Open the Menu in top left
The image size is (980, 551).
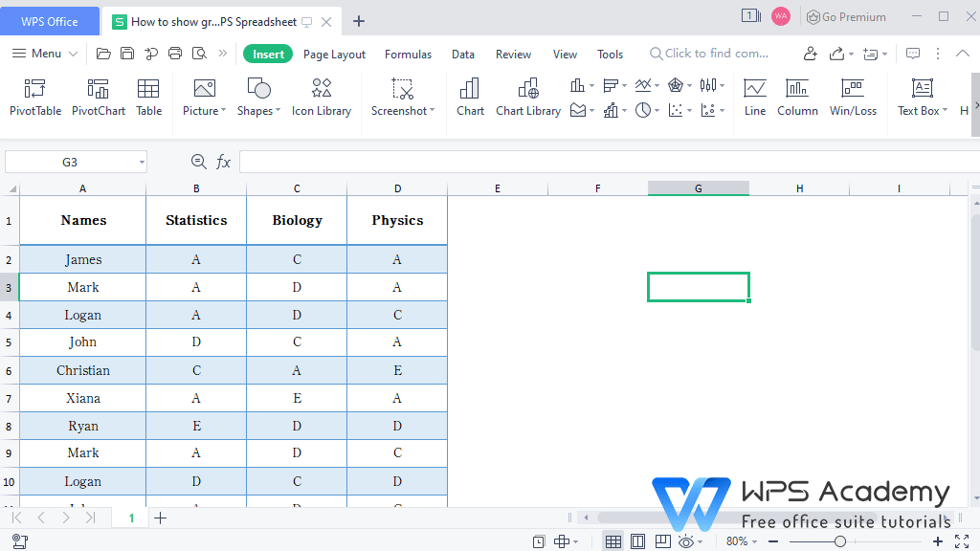point(42,54)
